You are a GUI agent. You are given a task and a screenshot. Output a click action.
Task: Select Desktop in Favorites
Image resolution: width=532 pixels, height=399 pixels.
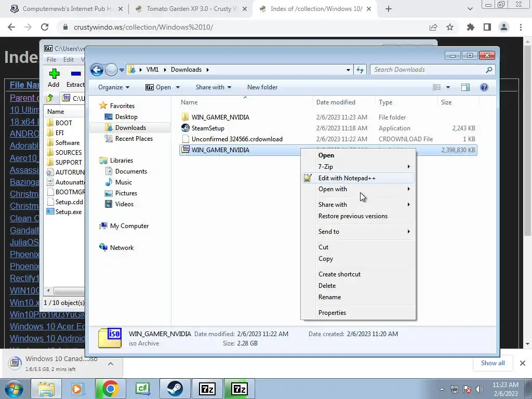(126, 117)
